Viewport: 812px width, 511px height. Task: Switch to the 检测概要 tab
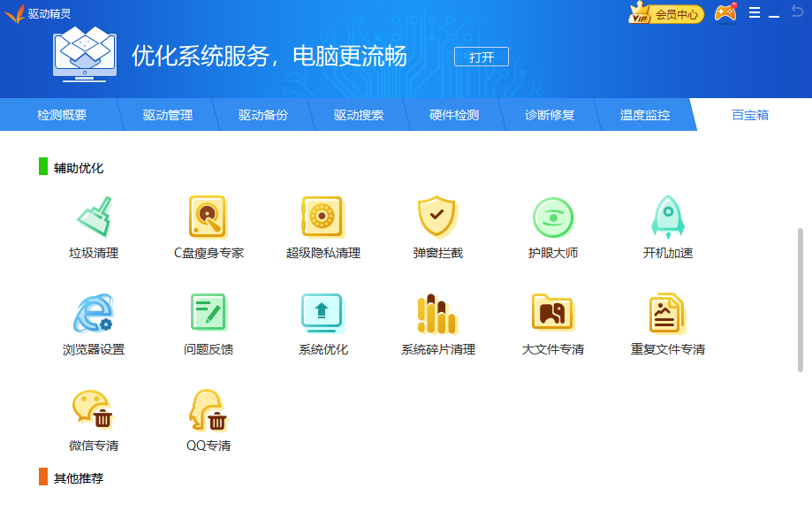coord(62,115)
